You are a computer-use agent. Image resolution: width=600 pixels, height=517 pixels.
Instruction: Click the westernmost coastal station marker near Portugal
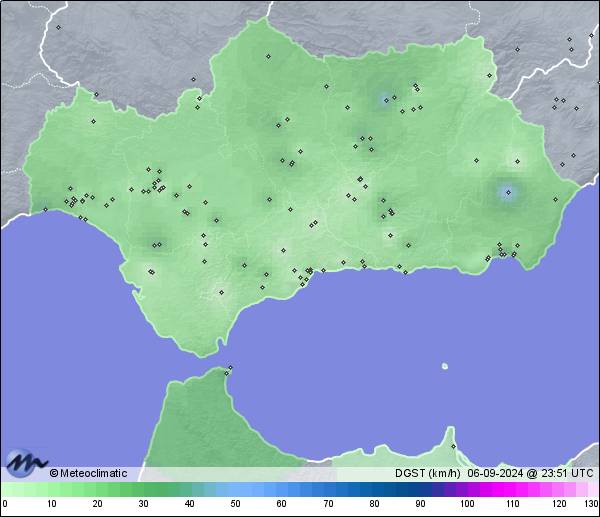click(45, 210)
